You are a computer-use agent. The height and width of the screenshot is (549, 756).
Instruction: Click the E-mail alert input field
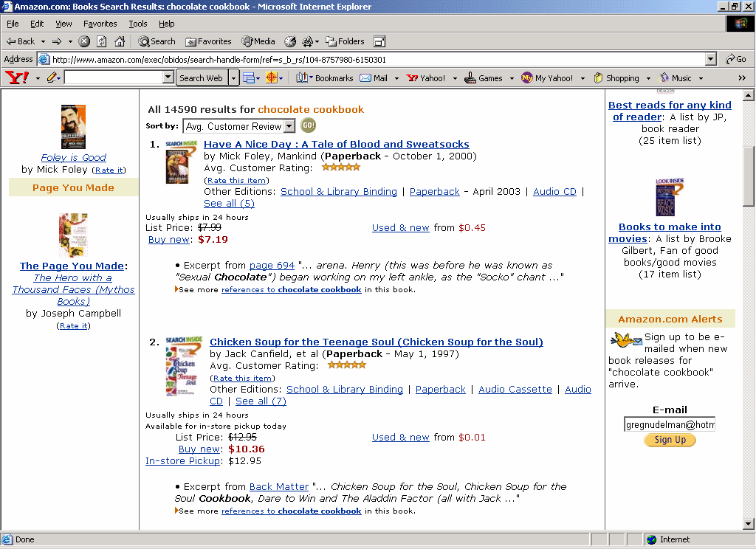click(670, 424)
